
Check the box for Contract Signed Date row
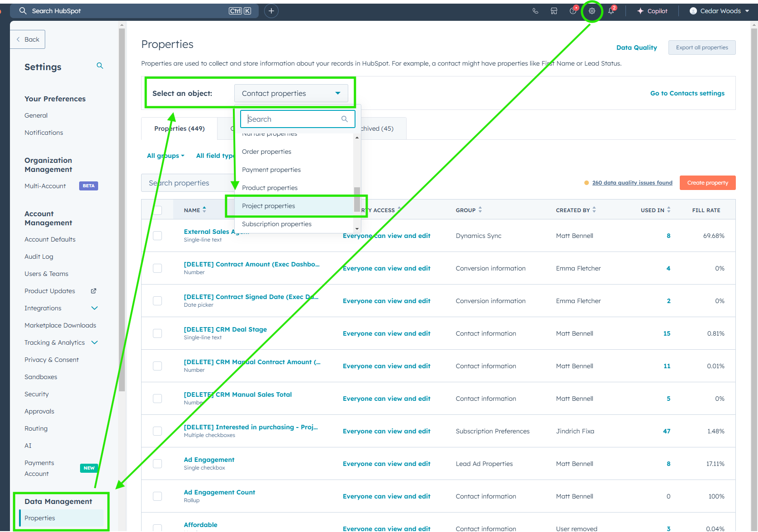tap(157, 301)
